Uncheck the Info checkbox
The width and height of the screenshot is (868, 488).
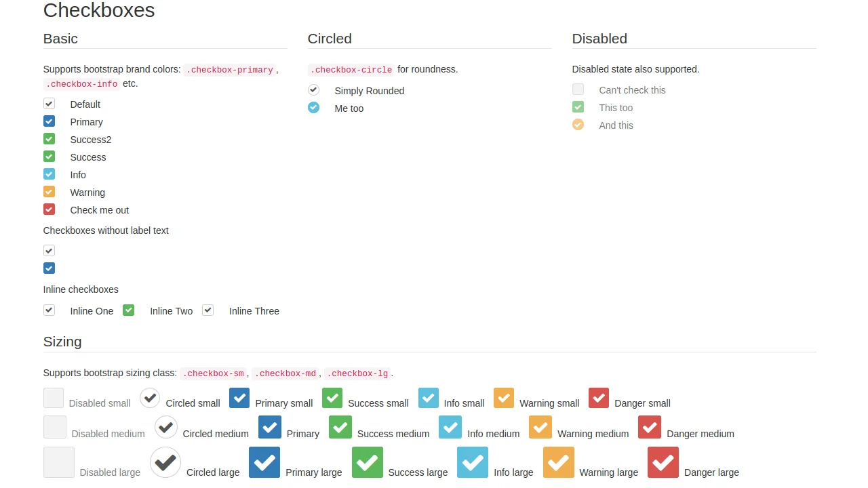click(49, 174)
